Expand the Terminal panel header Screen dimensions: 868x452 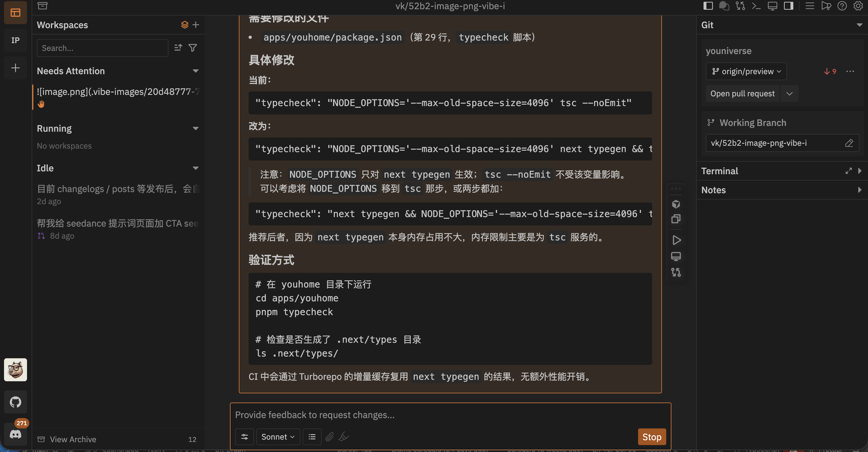coord(860,171)
